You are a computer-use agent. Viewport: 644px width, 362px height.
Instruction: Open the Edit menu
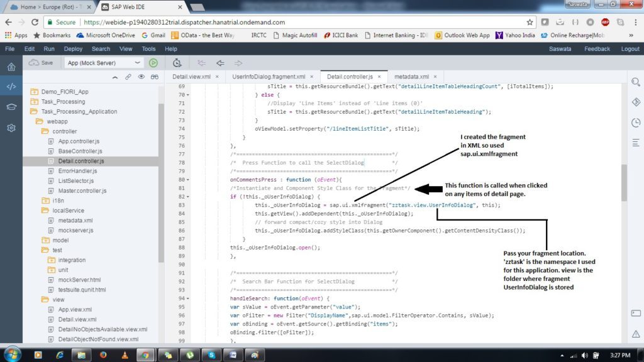(29, 49)
